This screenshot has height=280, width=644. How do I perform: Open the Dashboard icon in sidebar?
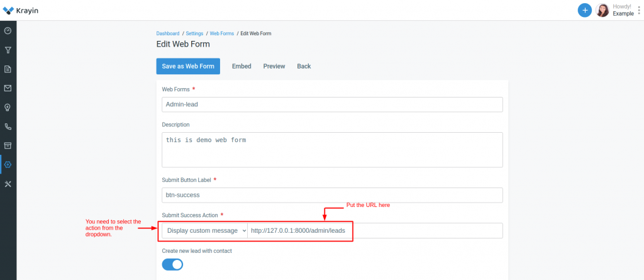click(x=8, y=31)
